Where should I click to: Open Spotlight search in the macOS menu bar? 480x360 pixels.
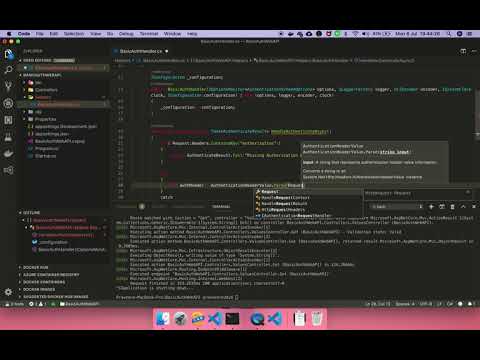pyautogui.click(x=449, y=34)
